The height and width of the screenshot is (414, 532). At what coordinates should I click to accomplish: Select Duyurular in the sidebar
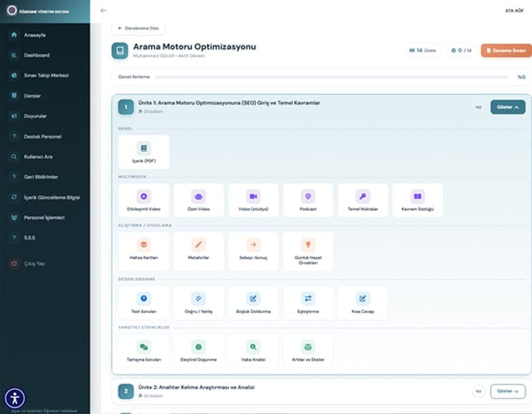pyautogui.click(x=35, y=116)
